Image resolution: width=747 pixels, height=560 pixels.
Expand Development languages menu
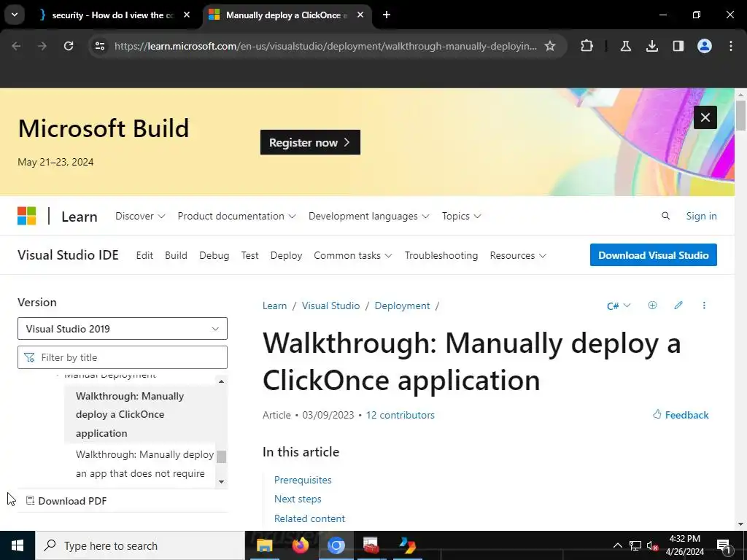pos(368,216)
